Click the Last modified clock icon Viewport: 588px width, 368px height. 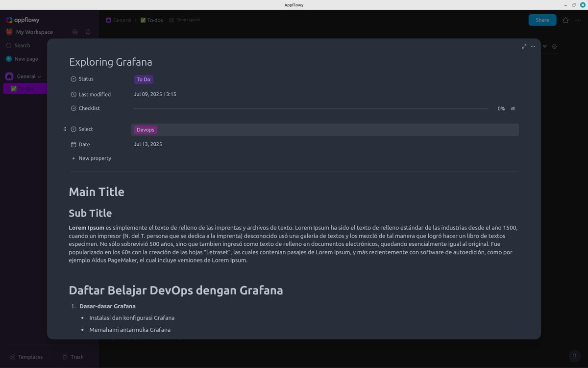coord(73,94)
